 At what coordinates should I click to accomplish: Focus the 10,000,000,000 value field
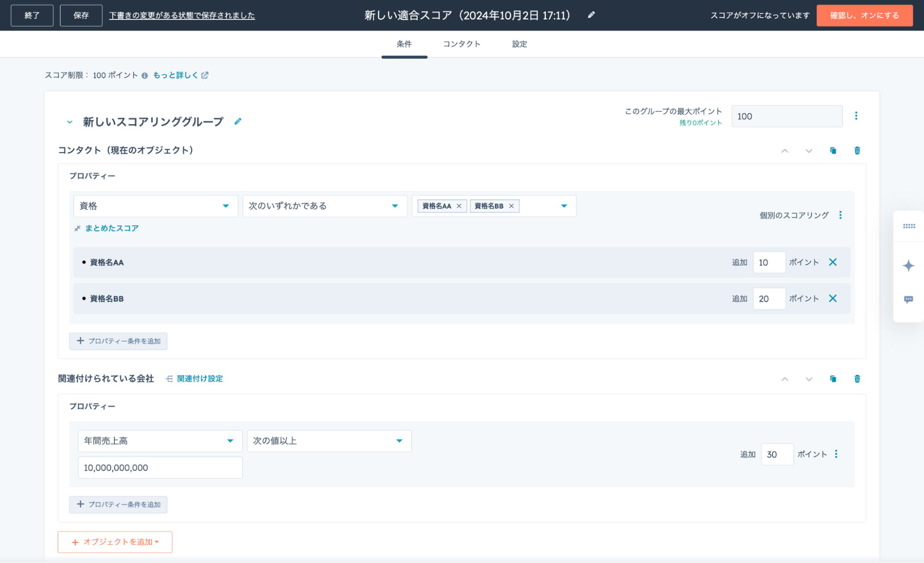pyautogui.click(x=160, y=468)
